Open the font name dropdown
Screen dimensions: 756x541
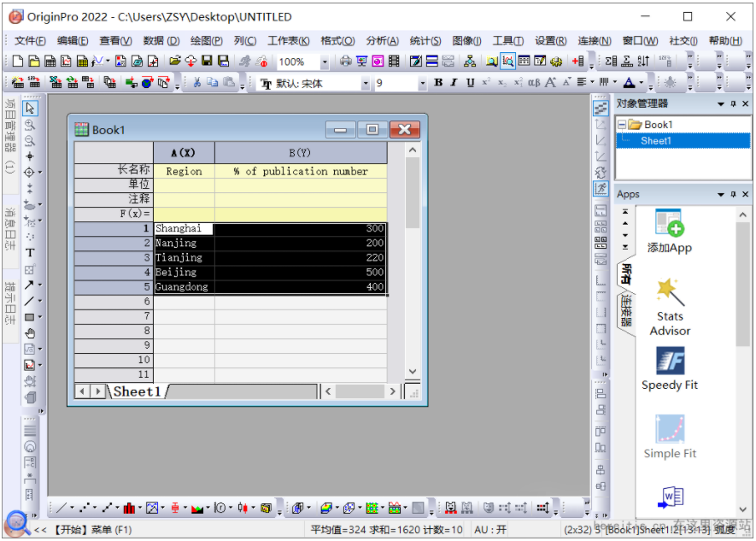coord(366,84)
